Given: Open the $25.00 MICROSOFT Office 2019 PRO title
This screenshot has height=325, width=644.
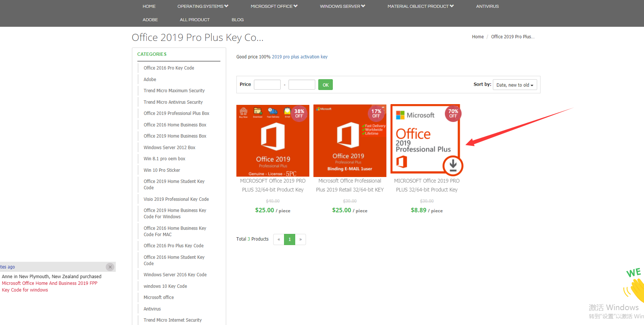Looking at the screenshot, I should tap(273, 185).
